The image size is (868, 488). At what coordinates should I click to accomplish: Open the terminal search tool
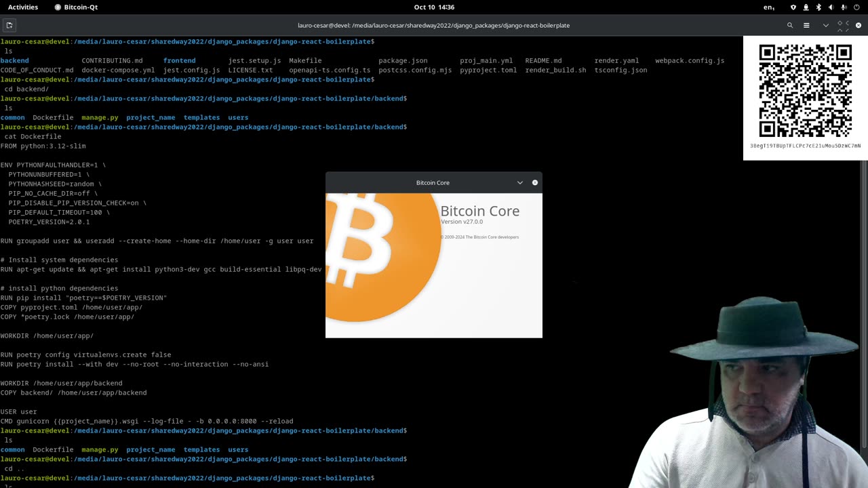coord(790,25)
